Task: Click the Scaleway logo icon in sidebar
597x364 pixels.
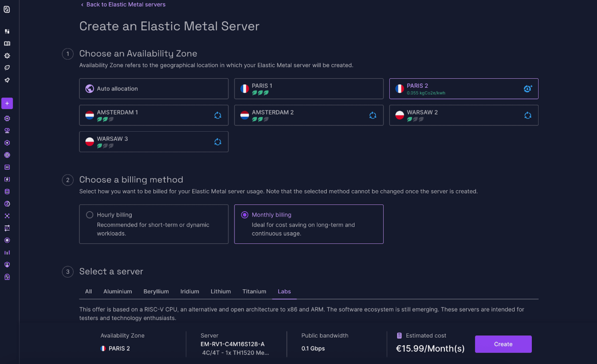Action: click(7, 9)
